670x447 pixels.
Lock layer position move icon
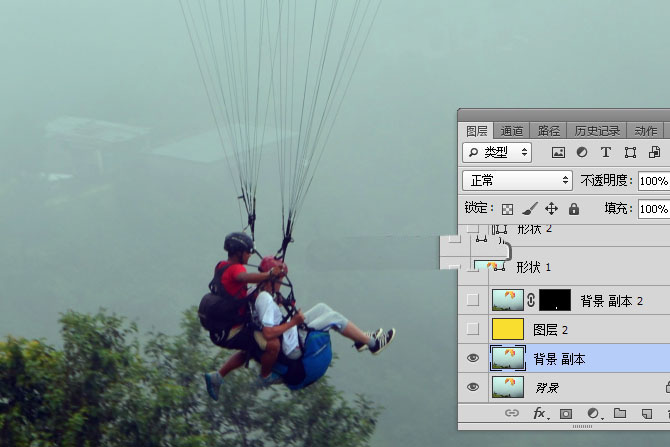point(551,209)
